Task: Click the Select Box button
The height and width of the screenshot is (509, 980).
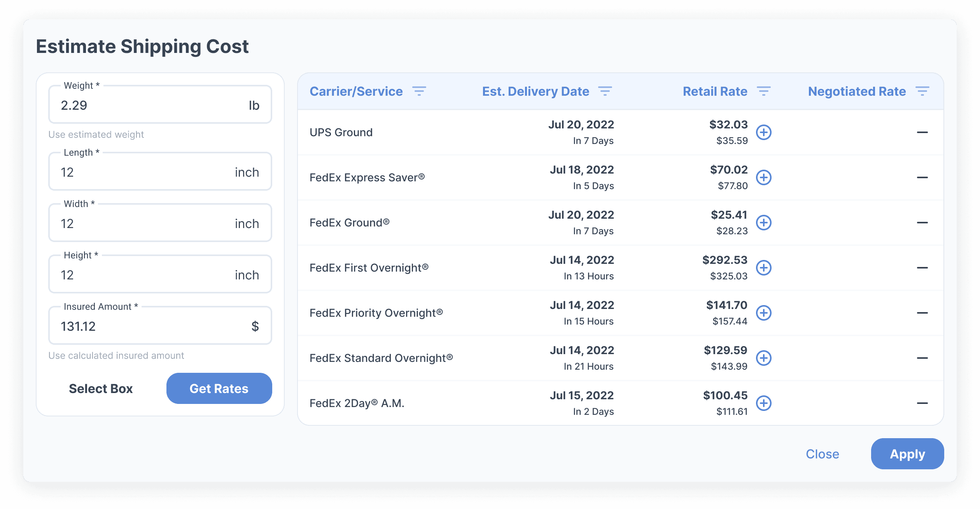Action: click(x=101, y=389)
